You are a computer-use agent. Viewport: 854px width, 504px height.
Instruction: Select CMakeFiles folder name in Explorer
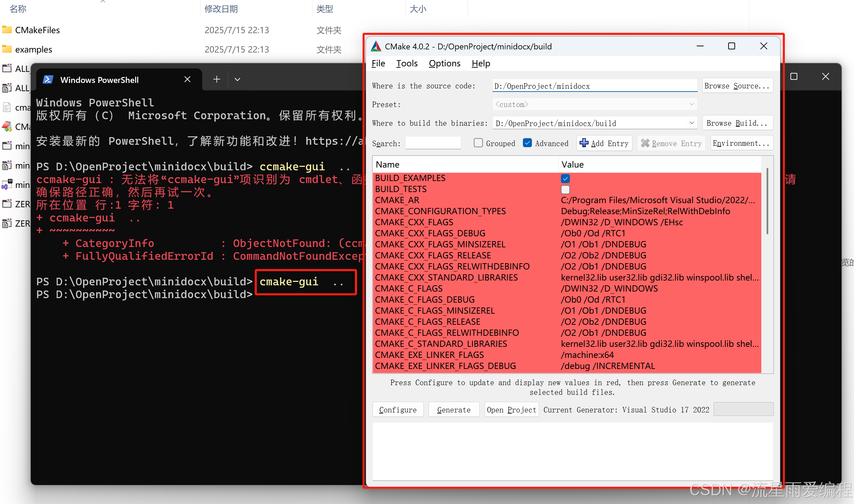click(37, 30)
